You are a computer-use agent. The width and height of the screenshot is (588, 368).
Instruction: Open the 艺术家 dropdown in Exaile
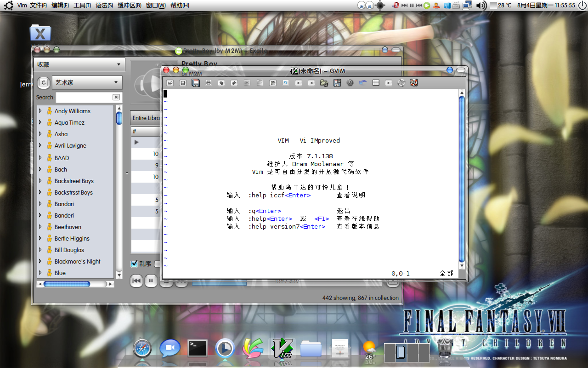click(87, 82)
